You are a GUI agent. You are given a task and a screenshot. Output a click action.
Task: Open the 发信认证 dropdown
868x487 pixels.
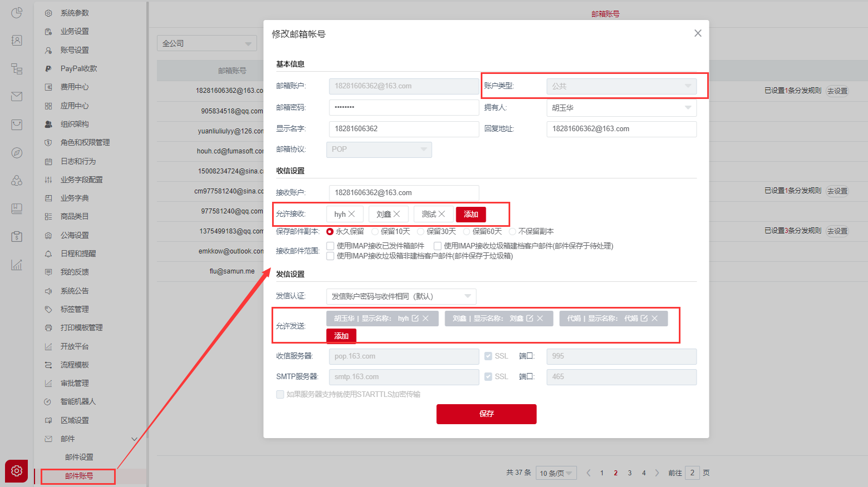[401, 296]
